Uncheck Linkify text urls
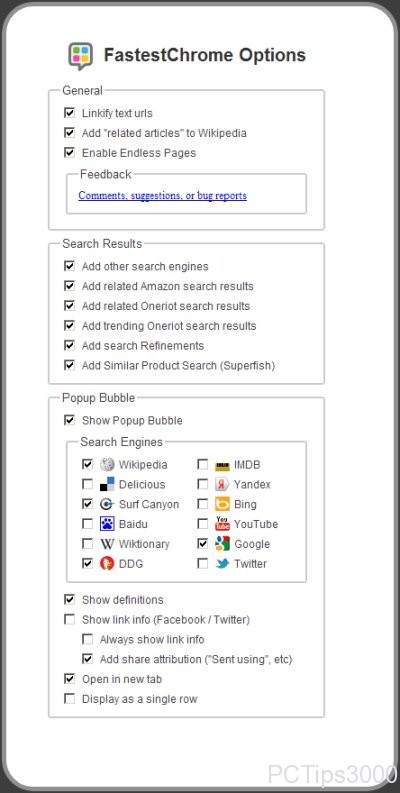Image resolution: width=400 pixels, height=793 pixels. pyautogui.click(x=69, y=113)
